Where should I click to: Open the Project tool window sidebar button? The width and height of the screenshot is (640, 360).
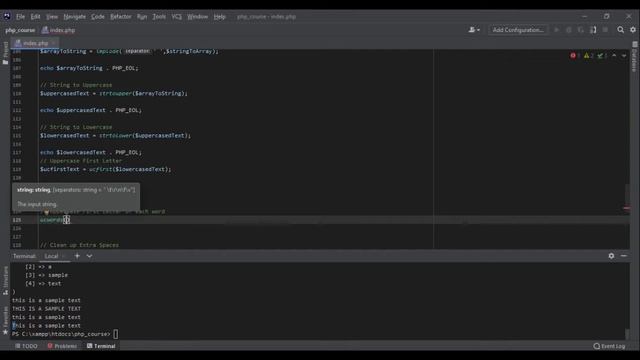click(5, 53)
